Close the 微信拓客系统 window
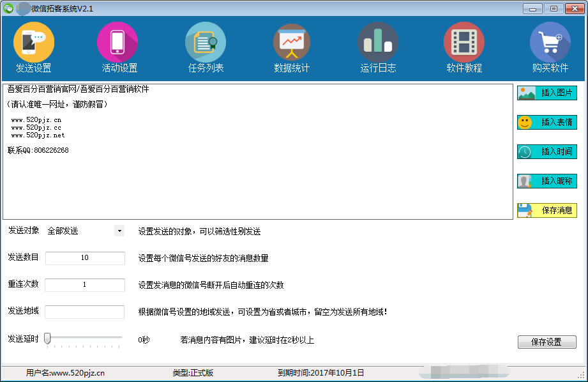Viewport: 588px width, 382px height. coord(575,9)
